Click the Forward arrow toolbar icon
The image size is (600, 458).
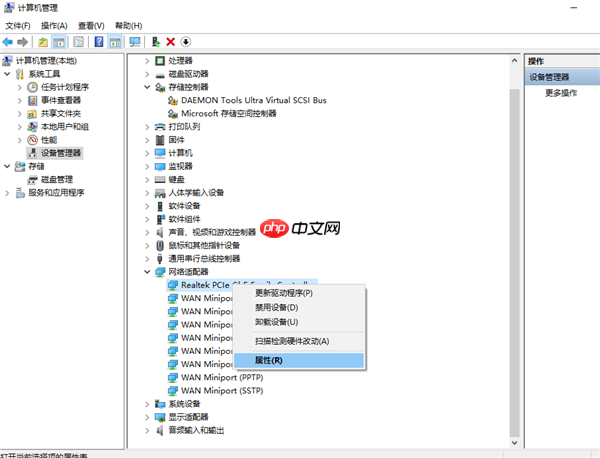(23, 42)
